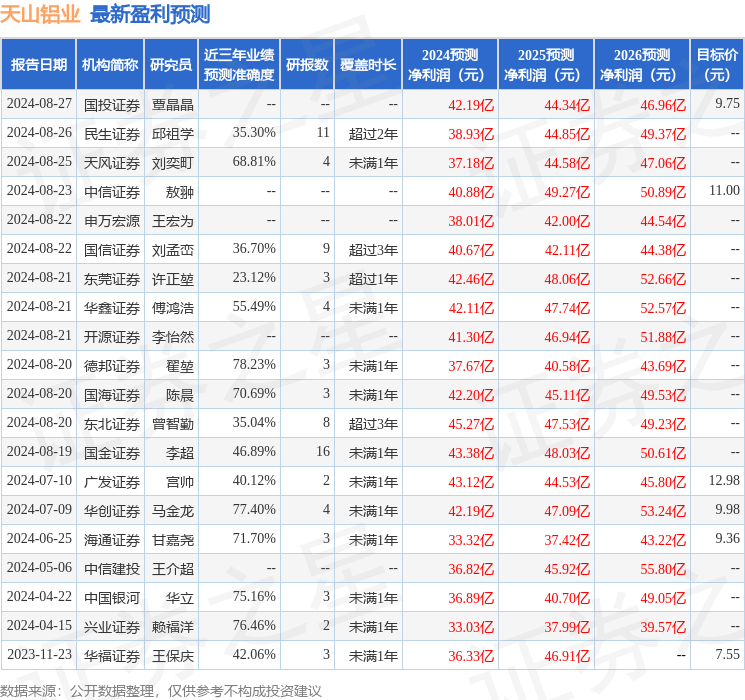Click 中信建投 institution cell
Screen dimensions: 745x700
pos(112,569)
